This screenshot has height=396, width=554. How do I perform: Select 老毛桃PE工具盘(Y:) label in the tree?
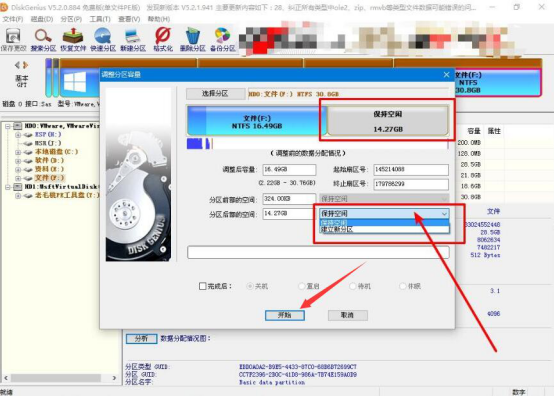67,195
